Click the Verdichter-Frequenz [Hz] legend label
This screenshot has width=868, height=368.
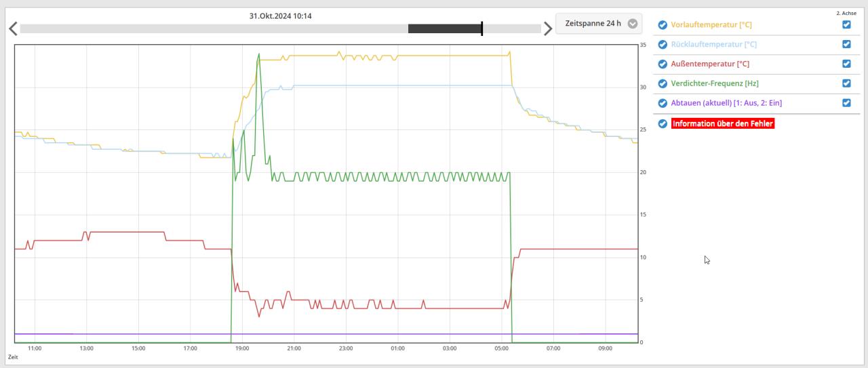click(715, 84)
